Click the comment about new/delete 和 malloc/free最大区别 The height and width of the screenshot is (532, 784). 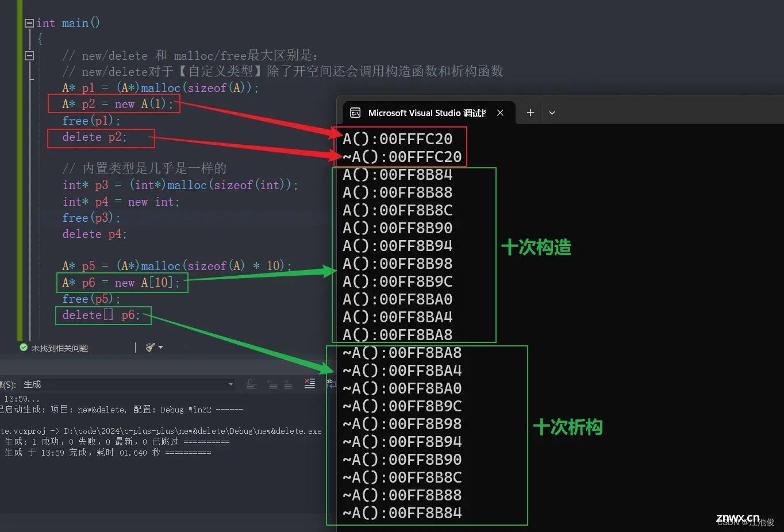[190, 56]
